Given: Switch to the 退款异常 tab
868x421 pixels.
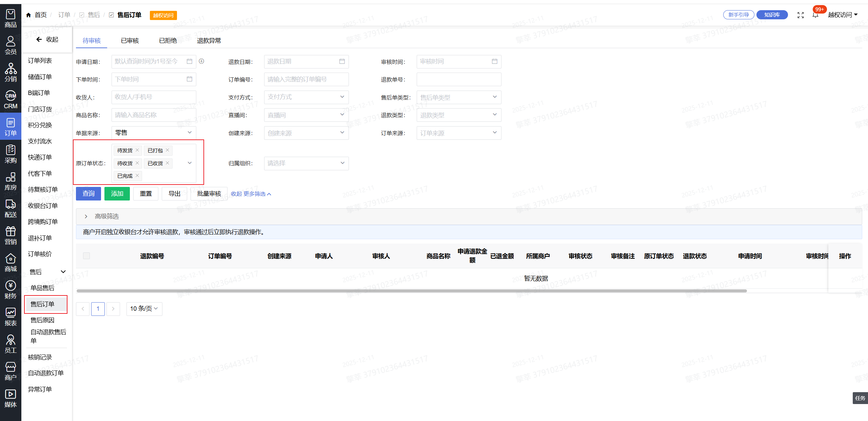Looking at the screenshot, I should point(209,41).
